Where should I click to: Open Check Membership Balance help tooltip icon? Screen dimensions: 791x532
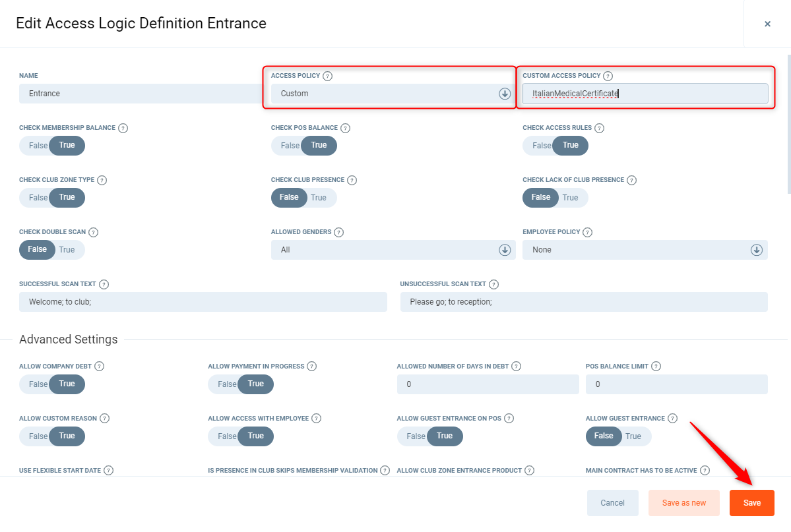click(x=123, y=128)
